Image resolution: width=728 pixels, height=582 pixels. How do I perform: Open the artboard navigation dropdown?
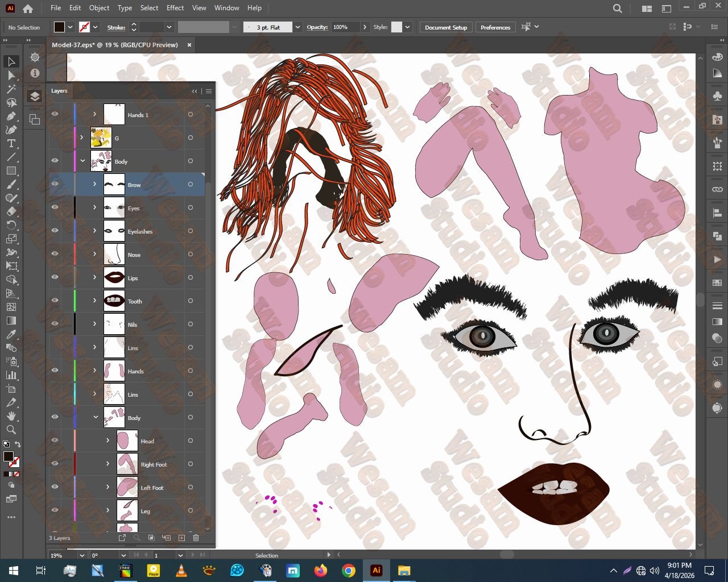180,555
